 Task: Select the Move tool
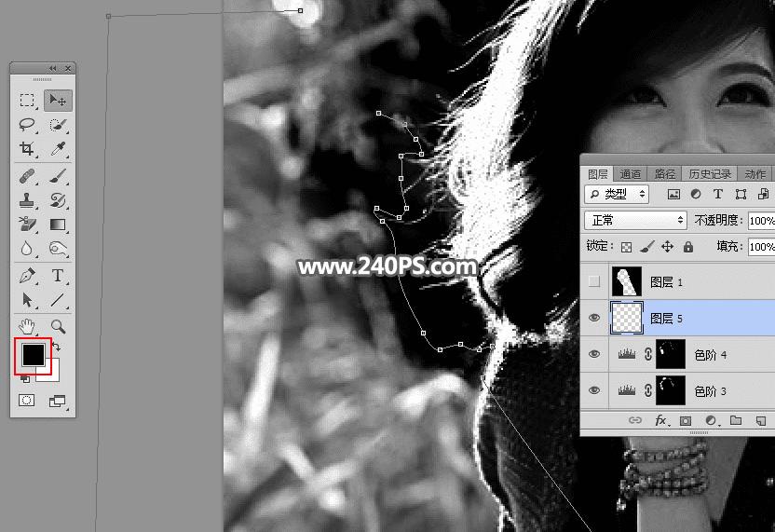58,101
